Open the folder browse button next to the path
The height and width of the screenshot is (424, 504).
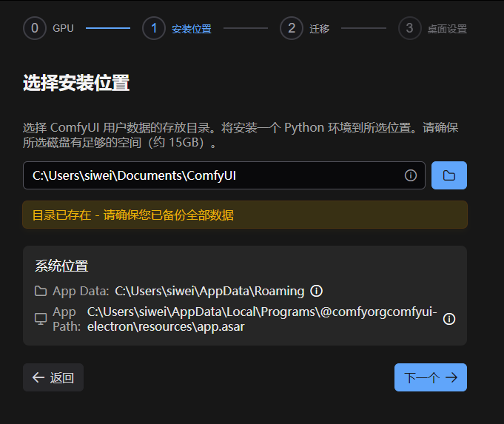(448, 175)
